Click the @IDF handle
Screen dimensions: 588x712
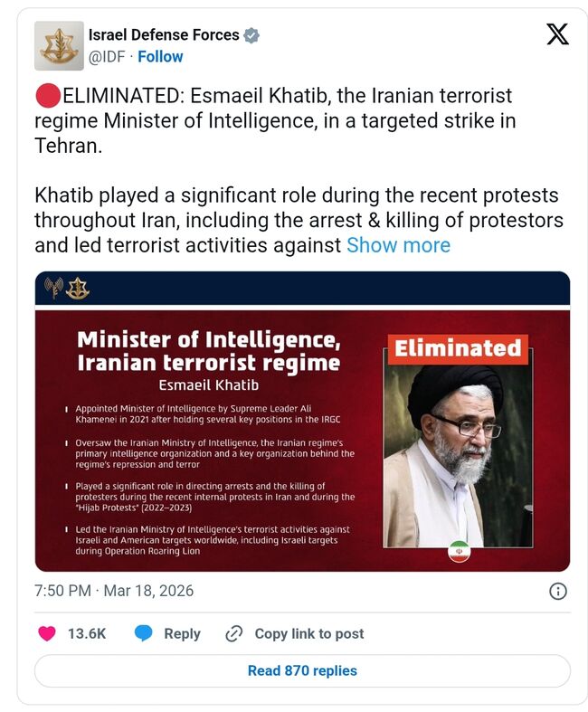point(107,56)
